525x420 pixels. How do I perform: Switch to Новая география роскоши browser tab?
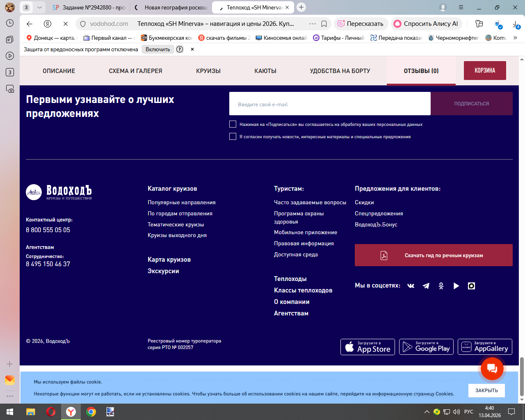tap(171, 7)
